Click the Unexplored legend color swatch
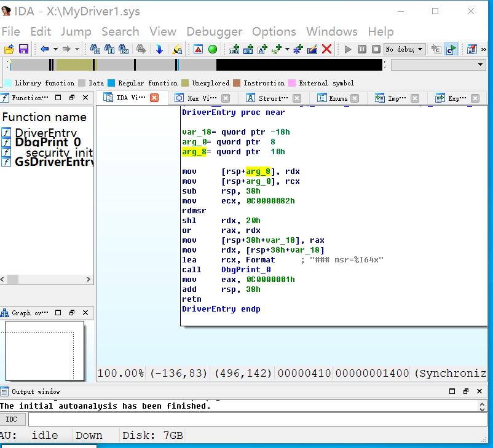The width and height of the screenshot is (493, 448). coord(185,83)
